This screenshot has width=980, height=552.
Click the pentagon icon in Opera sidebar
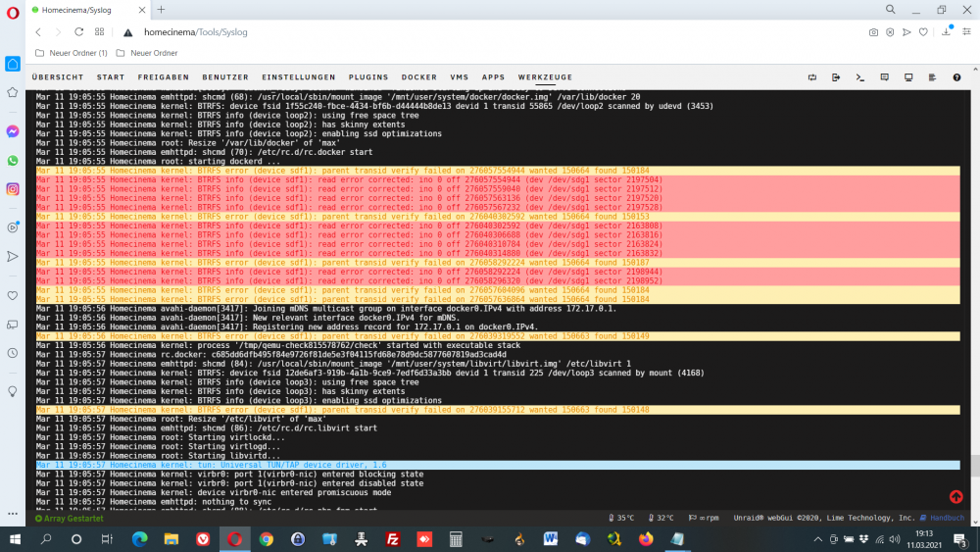point(13,92)
